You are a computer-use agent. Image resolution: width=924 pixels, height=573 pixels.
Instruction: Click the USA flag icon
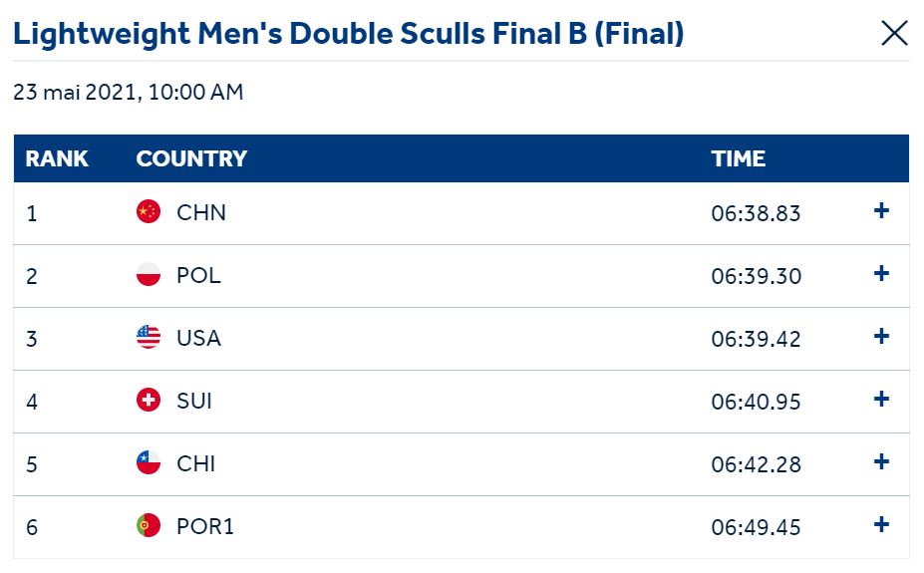149,338
